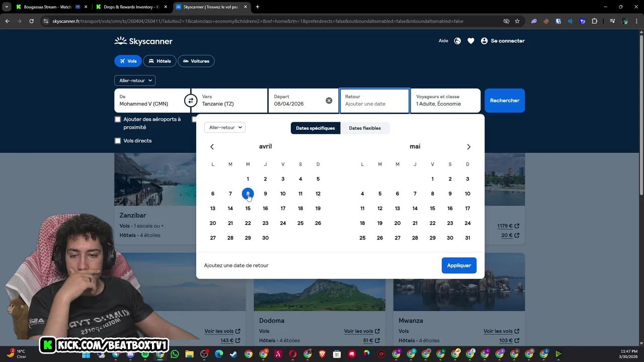Open Steam from the taskbar
Screen dimensions: 644x362
(233, 354)
